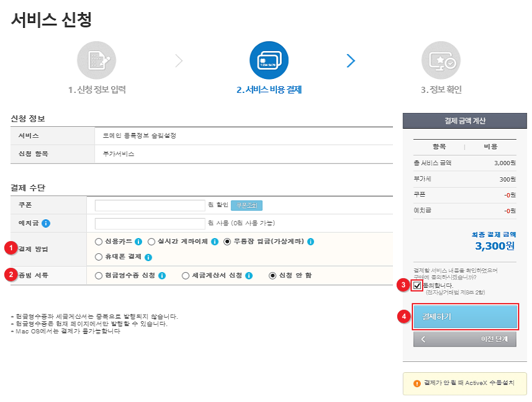Click the info icon beside 현금영수증 신청
The height and width of the screenshot is (402, 532).
point(162,276)
